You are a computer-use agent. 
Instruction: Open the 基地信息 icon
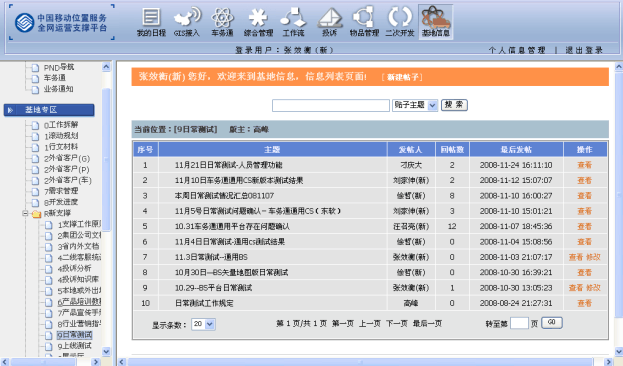point(435,22)
